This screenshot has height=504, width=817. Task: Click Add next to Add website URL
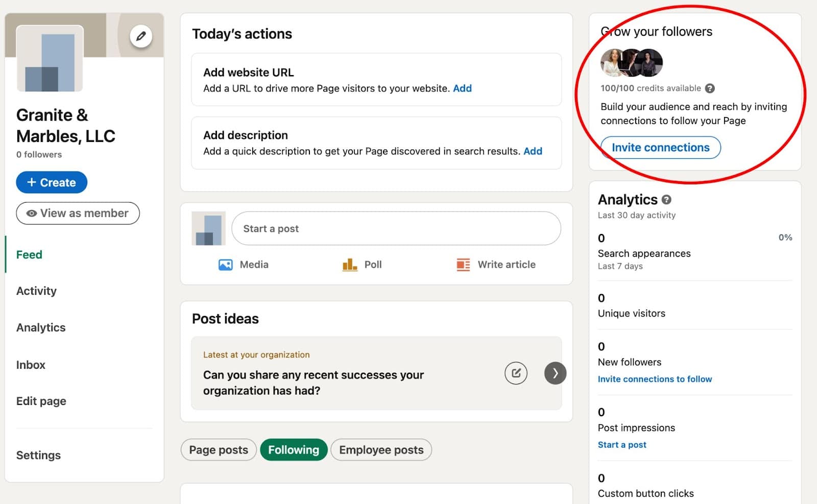point(463,88)
